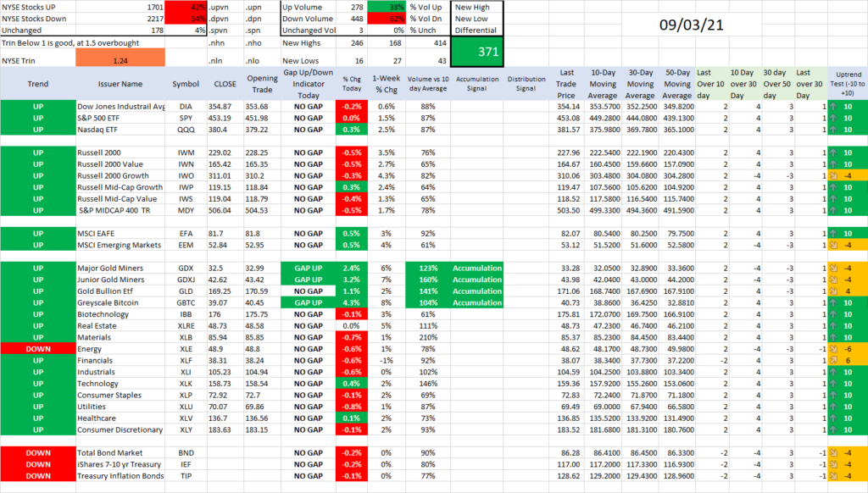Click the green arrow in the Consumer Discretionary row
868x493 pixels.
[x=835, y=430]
